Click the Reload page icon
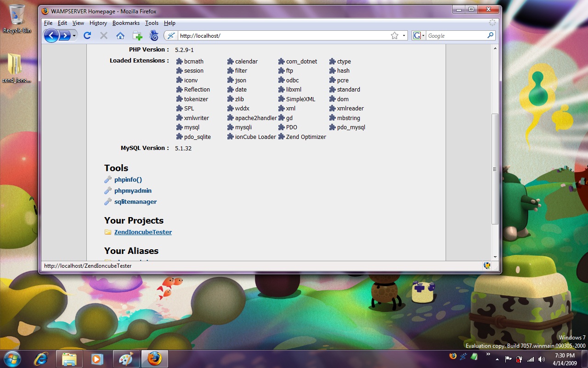Image resolution: width=588 pixels, height=368 pixels. (x=87, y=35)
